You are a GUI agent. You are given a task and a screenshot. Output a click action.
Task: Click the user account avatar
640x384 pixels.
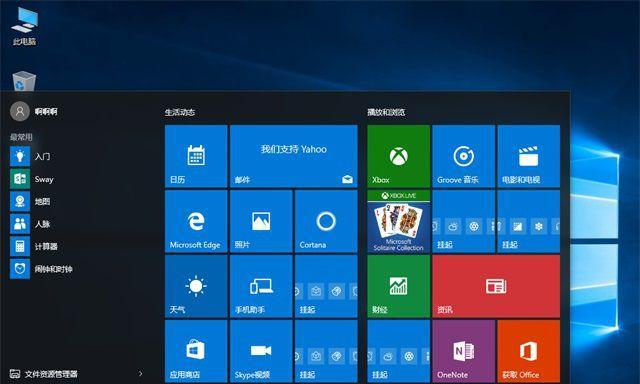tap(20, 111)
